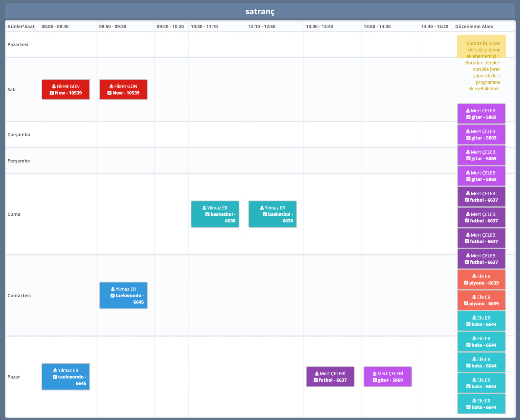Click edit icon on Cuma 10:30 basketbol card
This screenshot has height=420, width=520.
click(x=207, y=214)
